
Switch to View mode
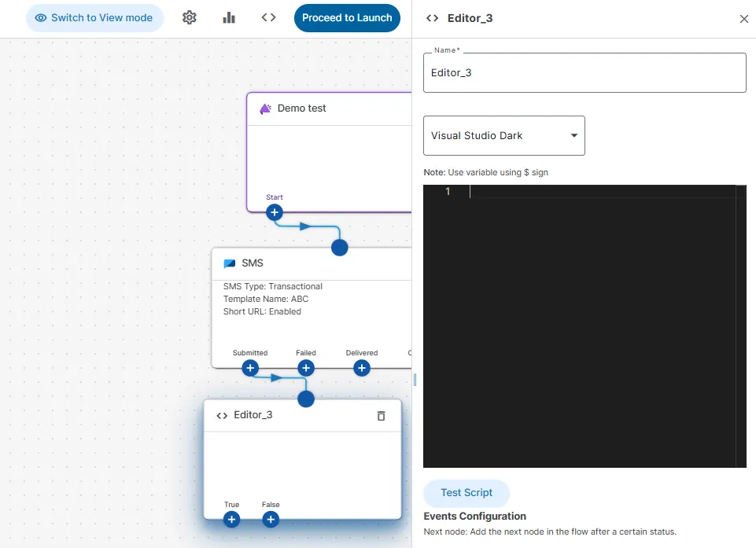coord(94,18)
